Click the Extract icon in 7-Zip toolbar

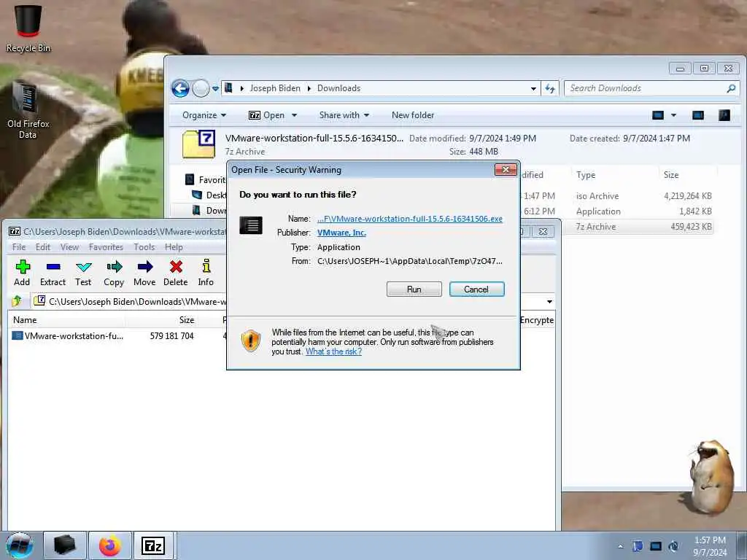53,267
